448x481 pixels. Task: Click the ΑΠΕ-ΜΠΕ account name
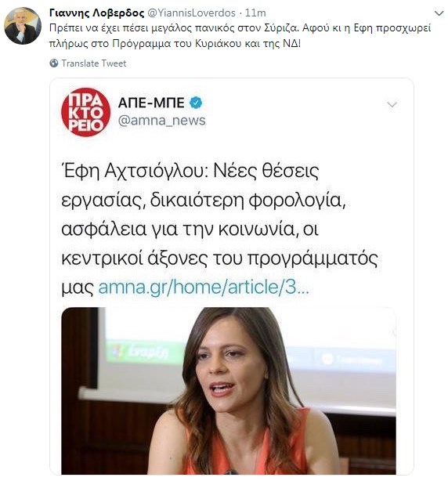(x=151, y=103)
